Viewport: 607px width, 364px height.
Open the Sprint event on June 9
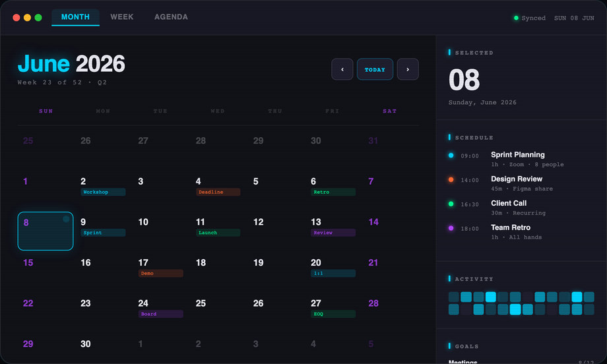coord(103,233)
